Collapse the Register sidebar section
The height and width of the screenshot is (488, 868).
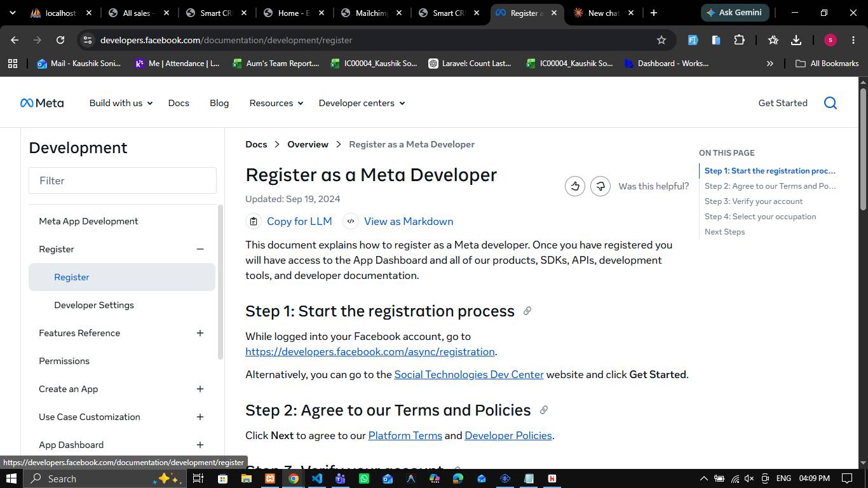point(200,249)
